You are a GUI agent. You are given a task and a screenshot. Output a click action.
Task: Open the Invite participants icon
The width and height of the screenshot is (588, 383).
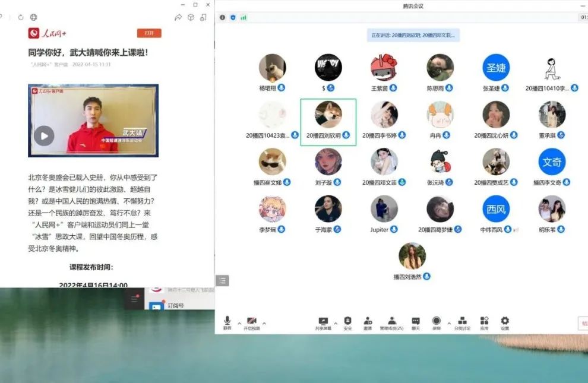click(x=368, y=321)
